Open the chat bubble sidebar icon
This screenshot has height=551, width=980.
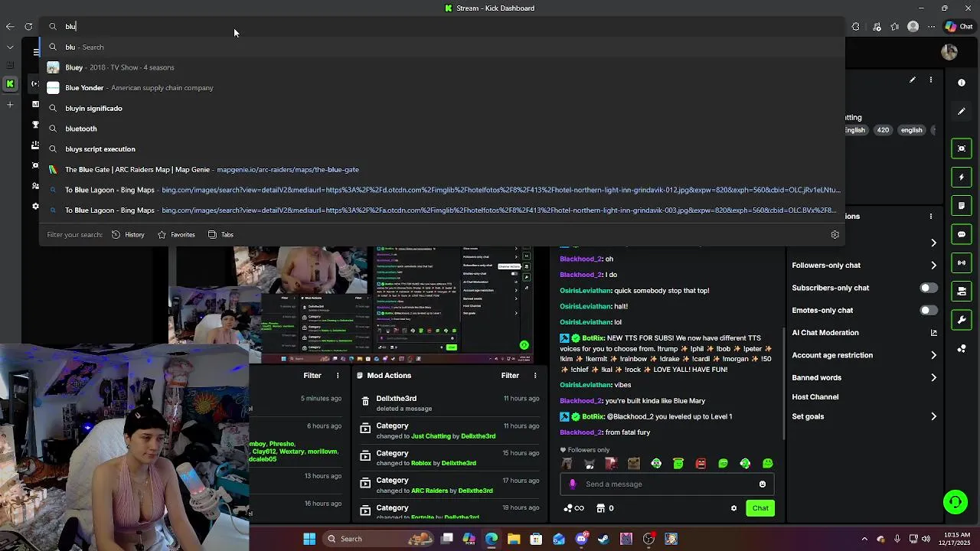click(962, 234)
